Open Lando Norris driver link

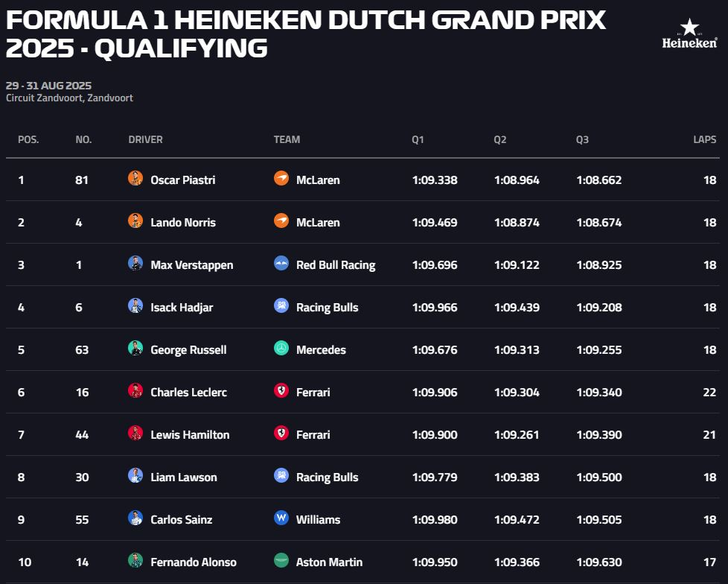coord(182,222)
